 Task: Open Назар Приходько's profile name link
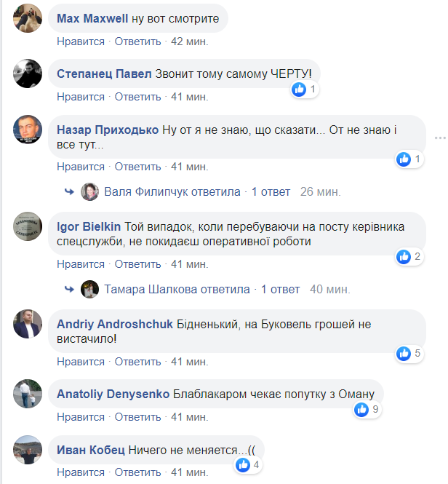pos(108,130)
